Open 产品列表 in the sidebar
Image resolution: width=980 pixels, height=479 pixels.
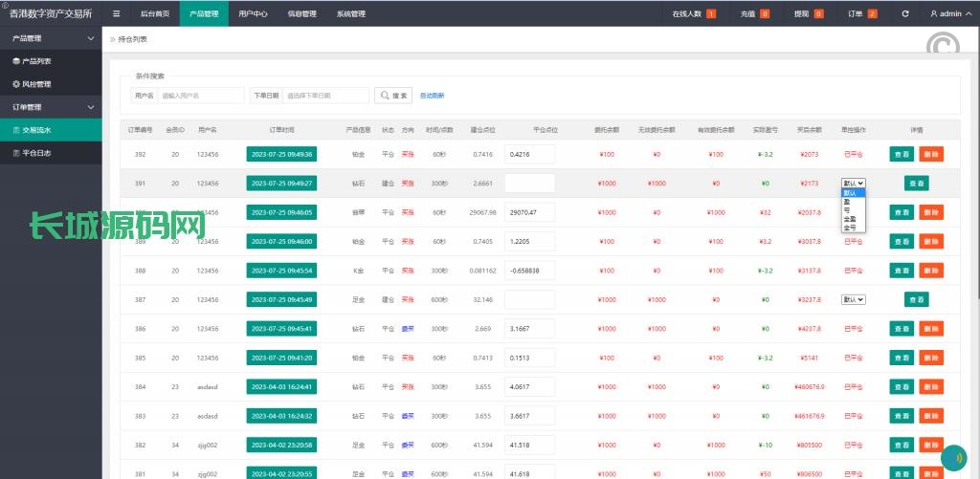pos(36,61)
